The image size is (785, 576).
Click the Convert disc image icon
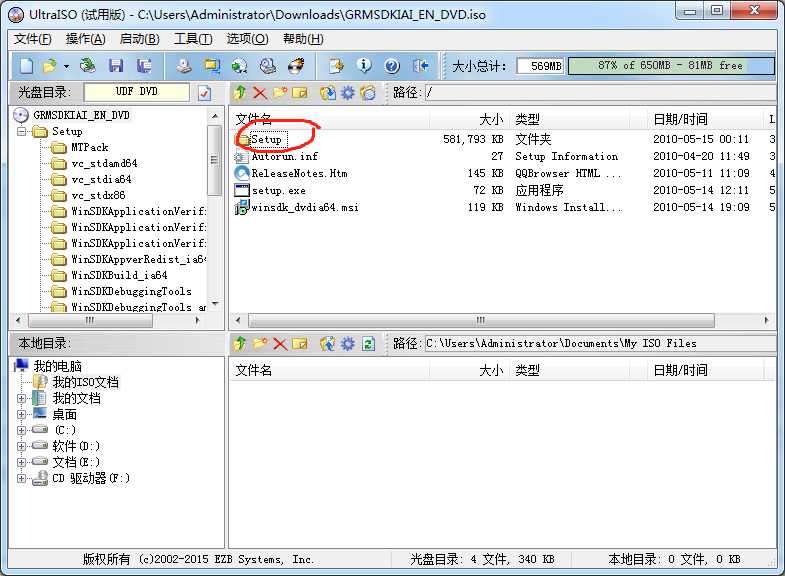click(x=239, y=66)
